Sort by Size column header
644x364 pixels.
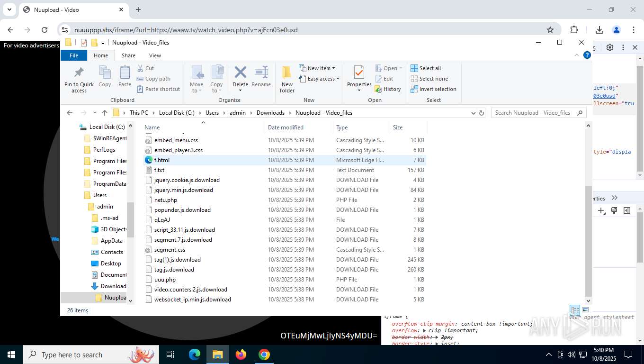pos(409,127)
